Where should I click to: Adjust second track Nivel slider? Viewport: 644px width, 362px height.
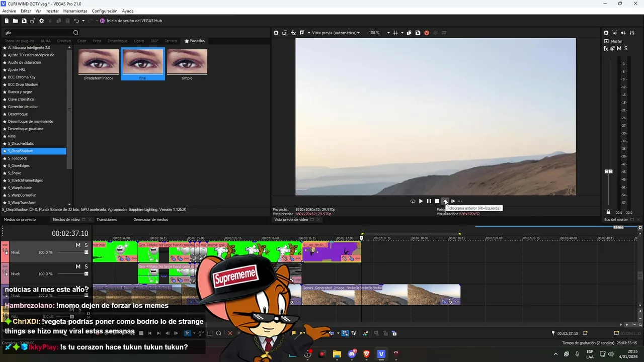coord(86,274)
